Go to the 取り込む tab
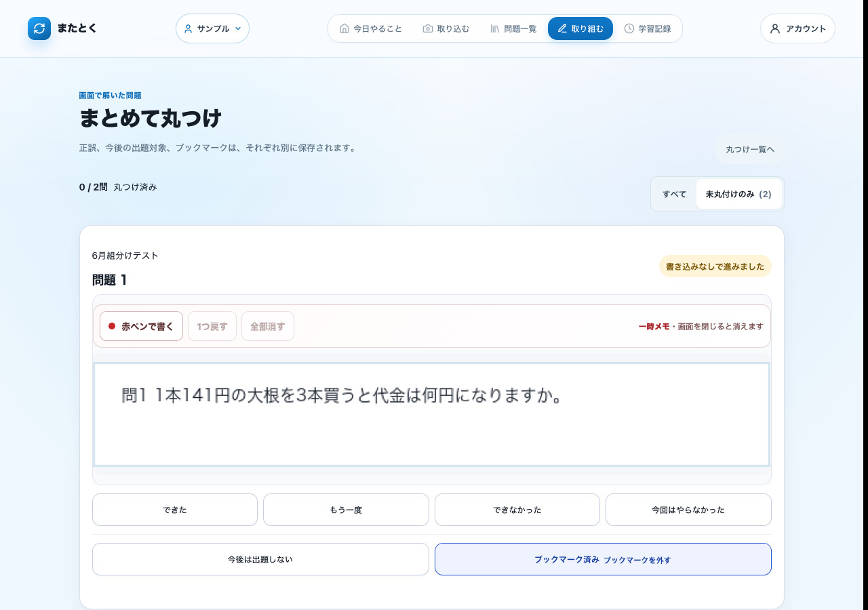868x610 pixels. click(446, 28)
